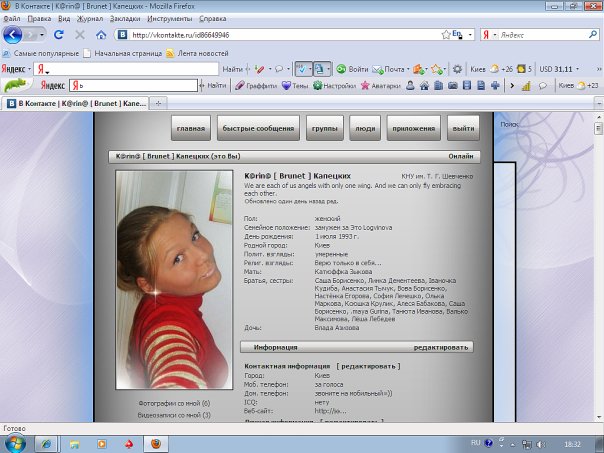The image size is (604, 453).
Task: Open Firefox from the Windows taskbar
Action: [156, 441]
